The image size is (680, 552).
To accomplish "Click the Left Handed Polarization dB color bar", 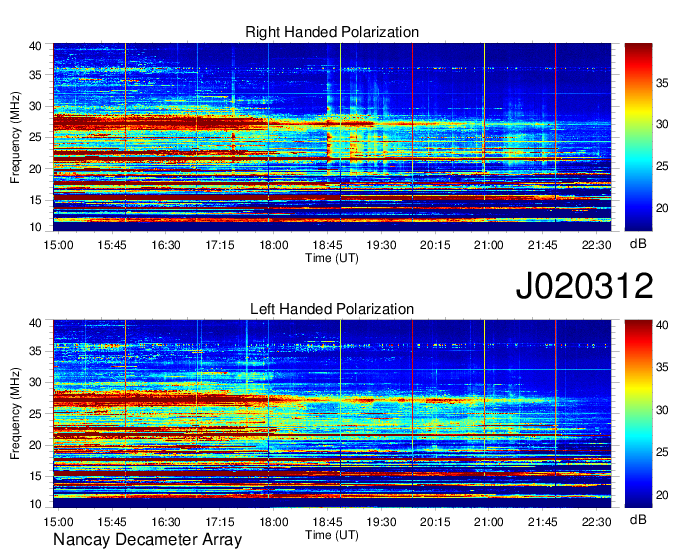I will coord(638,414).
